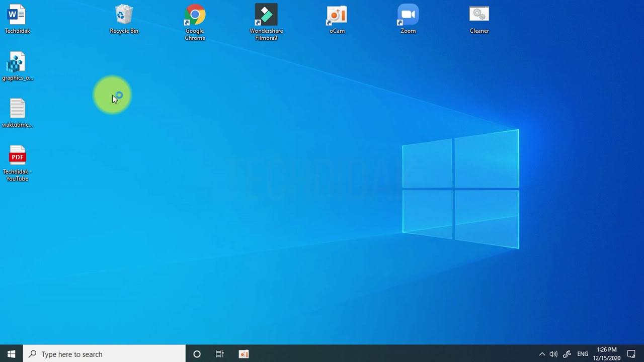Select the Cleaner desktop icon
Viewport: 644px width, 362px height.
pos(479,20)
